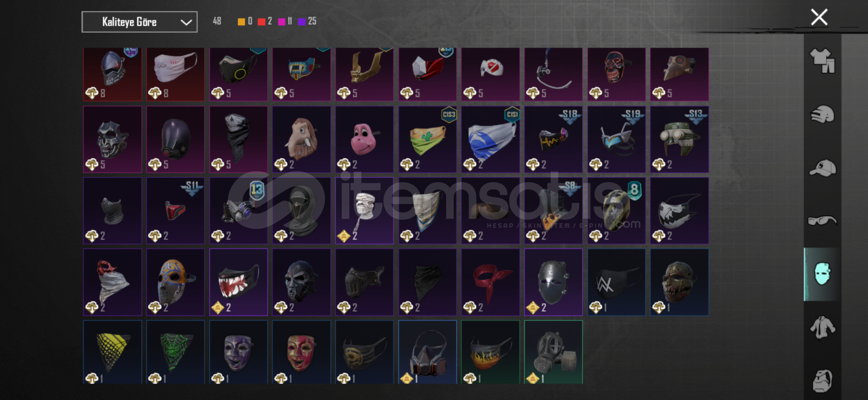
Task: Select the flame pattern face mask
Action: (x=490, y=352)
